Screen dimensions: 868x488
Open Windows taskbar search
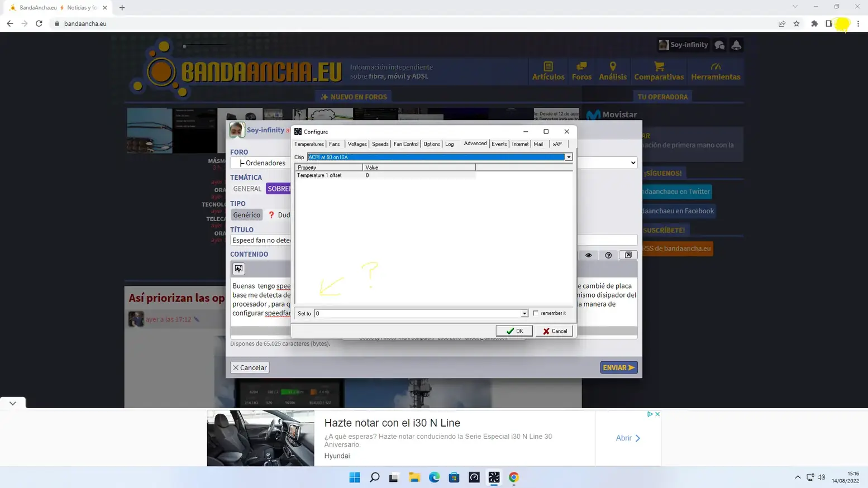pyautogui.click(x=375, y=477)
